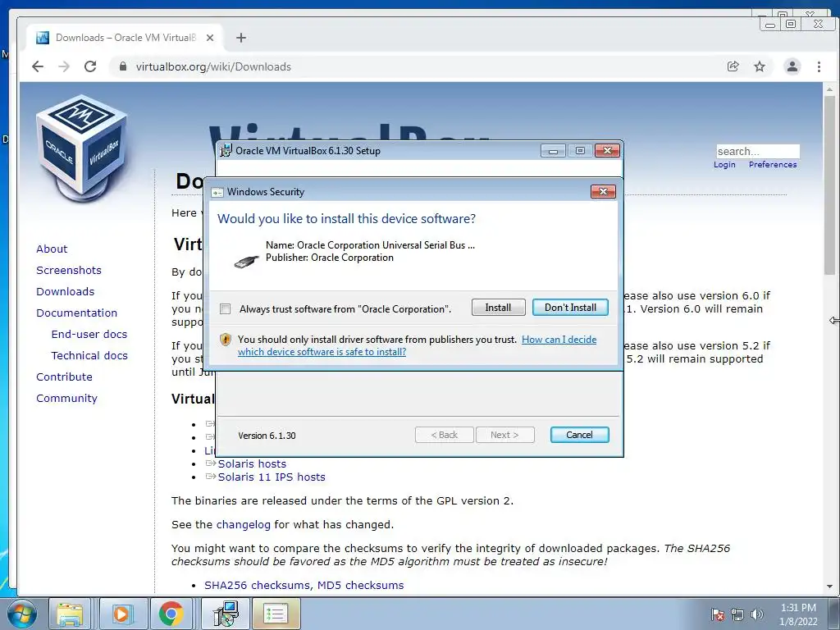
Task: Open the Chrome three-dot menu
Action: click(x=819, y=66)
